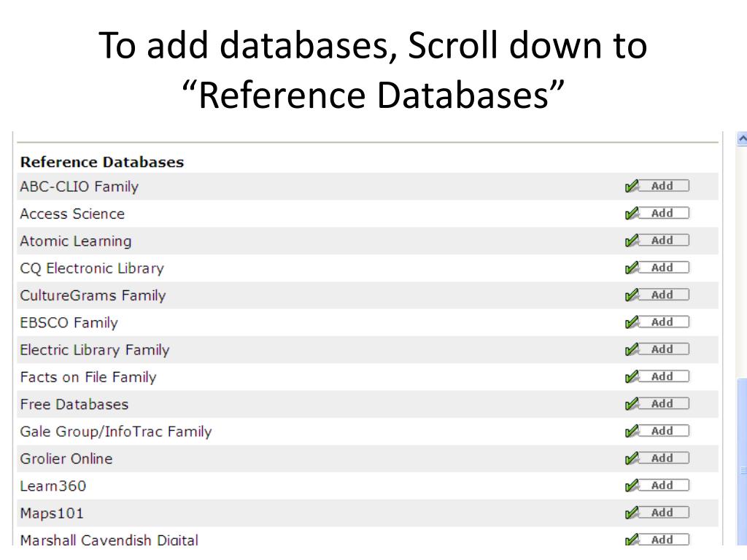Select the Grolier Online entry
Image resolution: width=747 pixels, height=560 pixels.
click(66, 459)
